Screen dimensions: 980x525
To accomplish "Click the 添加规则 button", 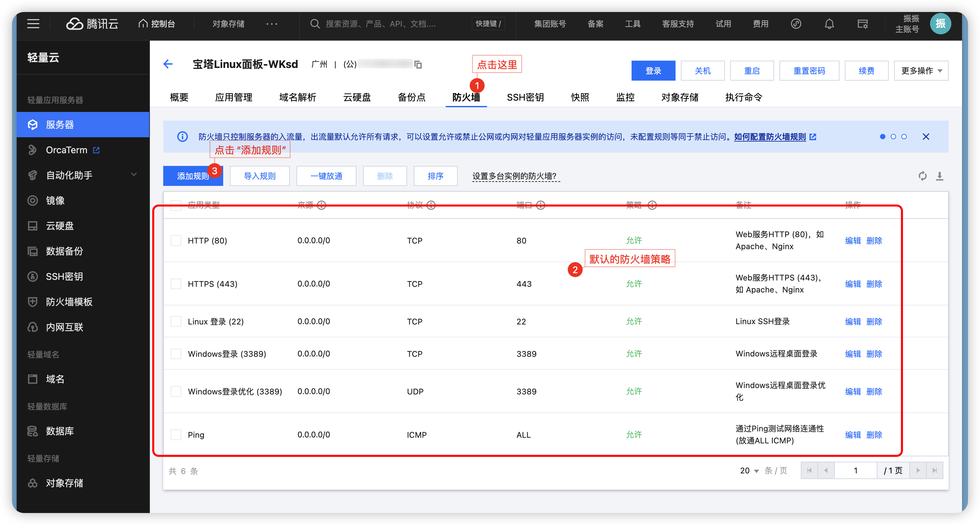I will point(193,176).
